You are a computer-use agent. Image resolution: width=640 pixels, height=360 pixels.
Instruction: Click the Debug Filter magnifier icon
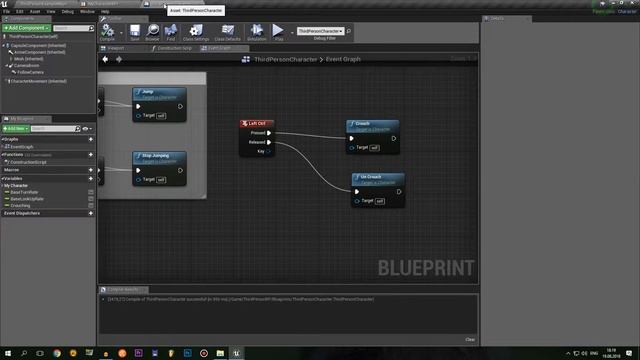coord(349,31)
